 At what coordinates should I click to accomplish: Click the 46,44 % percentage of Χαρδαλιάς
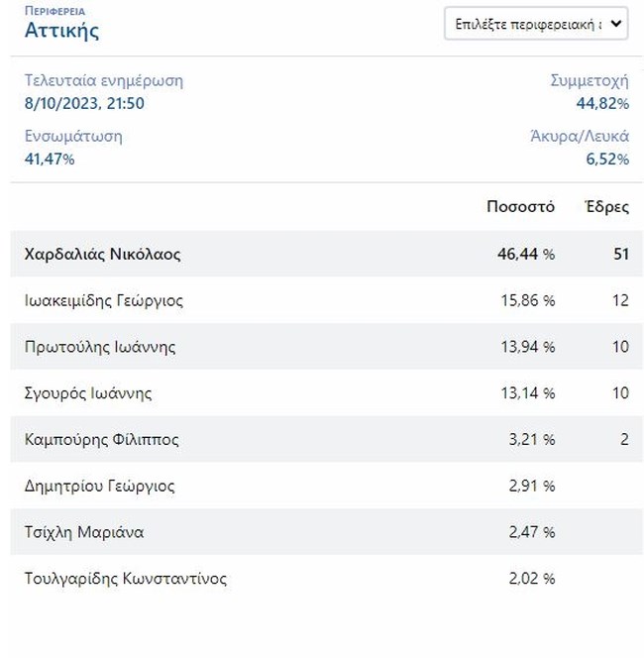526,254
